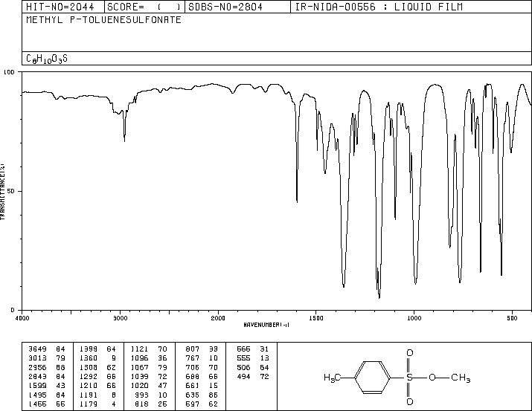532x411 pixels.
Task: Select the 2956 peak table row
Action: (47, 368)
